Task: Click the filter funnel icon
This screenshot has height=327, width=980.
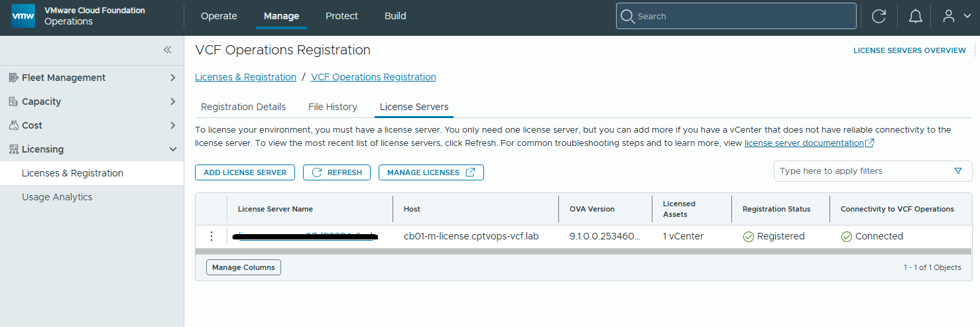Action: pos(958,171)
